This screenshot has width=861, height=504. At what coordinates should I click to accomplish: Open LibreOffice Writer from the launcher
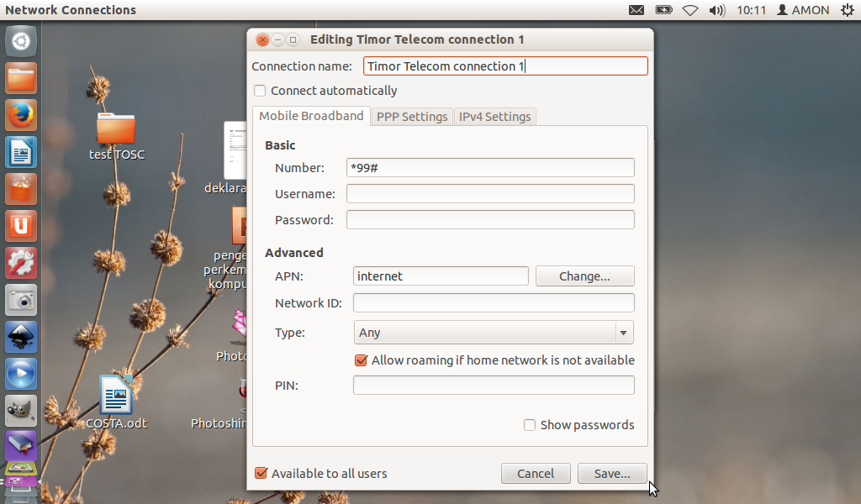click(20, 152)
